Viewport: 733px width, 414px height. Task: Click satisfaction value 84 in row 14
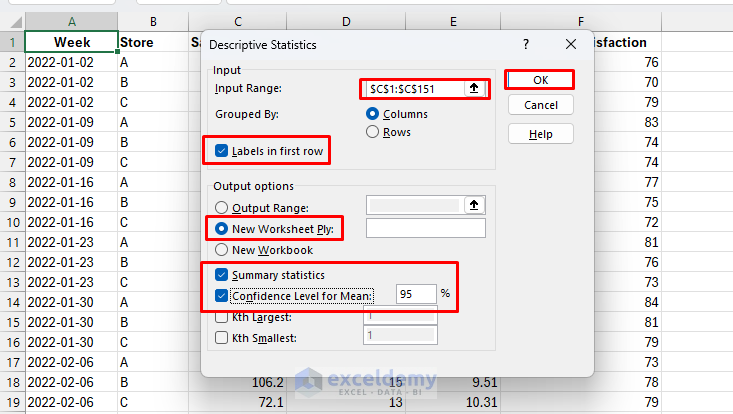[627, 302]
